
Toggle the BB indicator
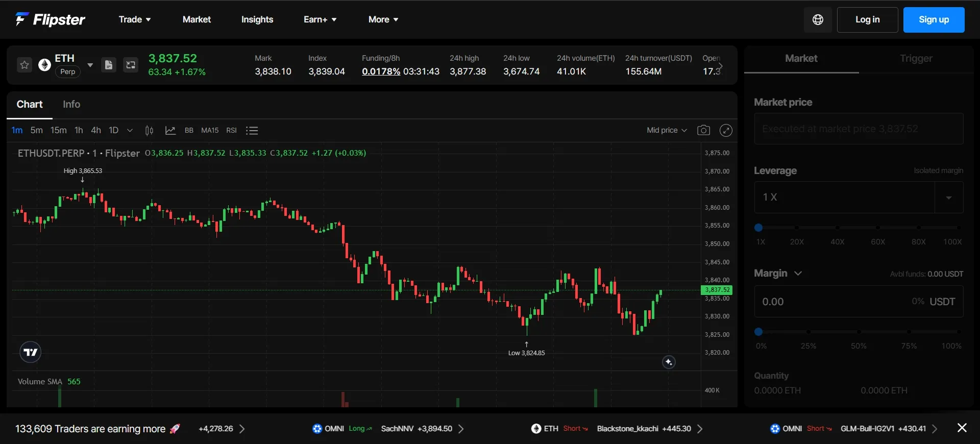[189, 131]
